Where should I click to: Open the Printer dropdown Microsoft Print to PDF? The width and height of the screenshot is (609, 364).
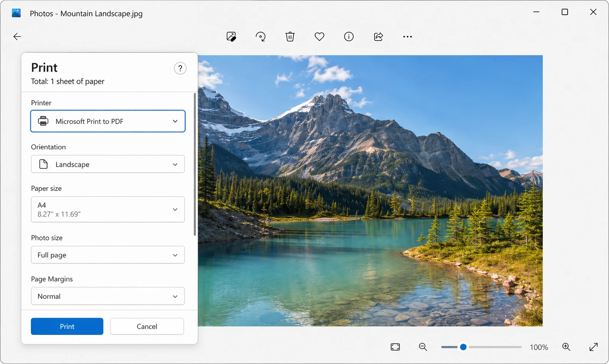pos(108,121)
